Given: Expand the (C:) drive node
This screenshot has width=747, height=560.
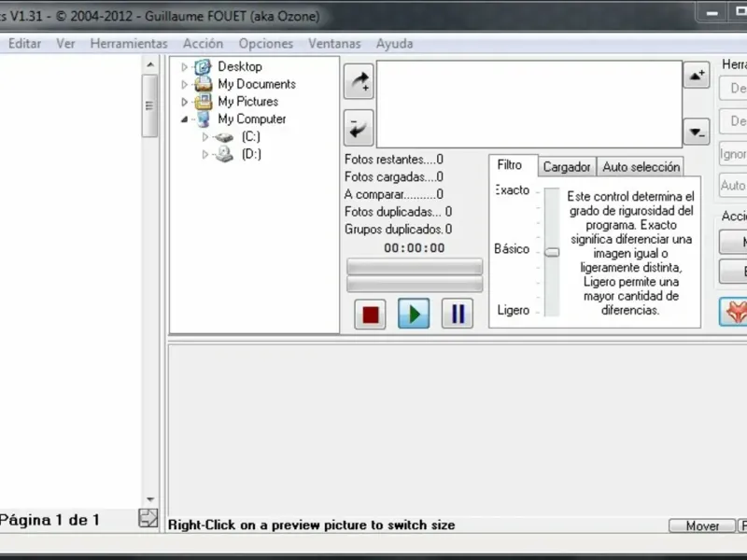Looking at the screenshot, I should pos(204,137).
